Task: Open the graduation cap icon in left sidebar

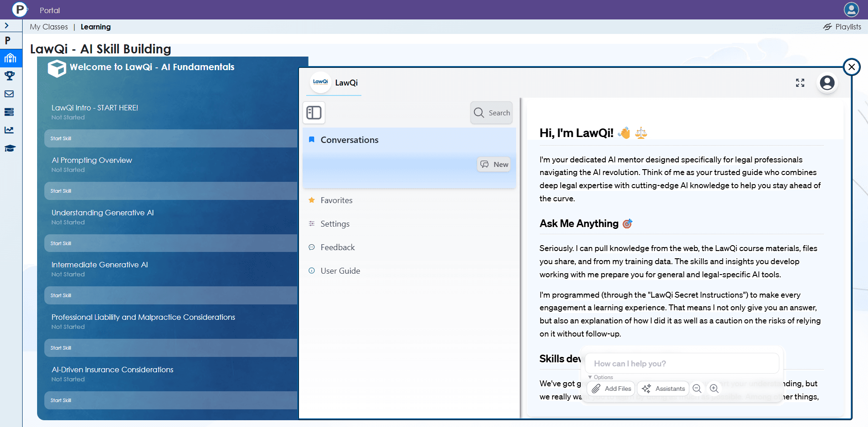Action: (9, 148)
